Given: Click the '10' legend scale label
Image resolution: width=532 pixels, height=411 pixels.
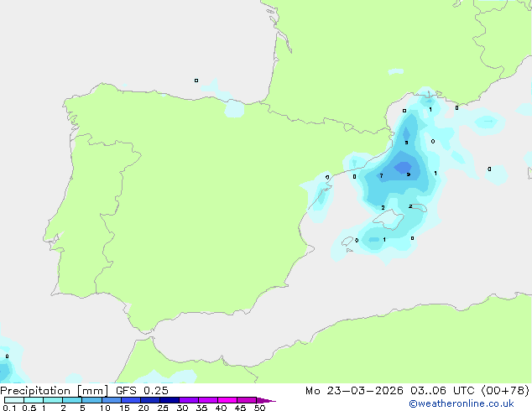Looking at the screenshot, I should tap(105, 408).
